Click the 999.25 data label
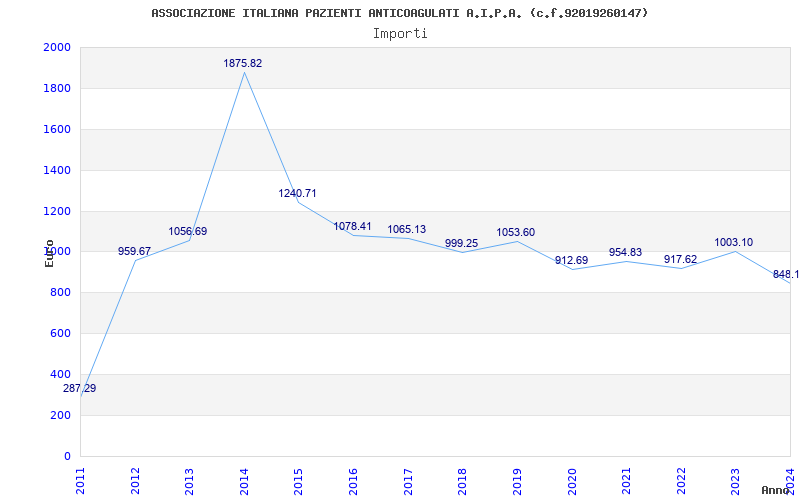Viewport: 800px width, 500px height. [462, 243]
